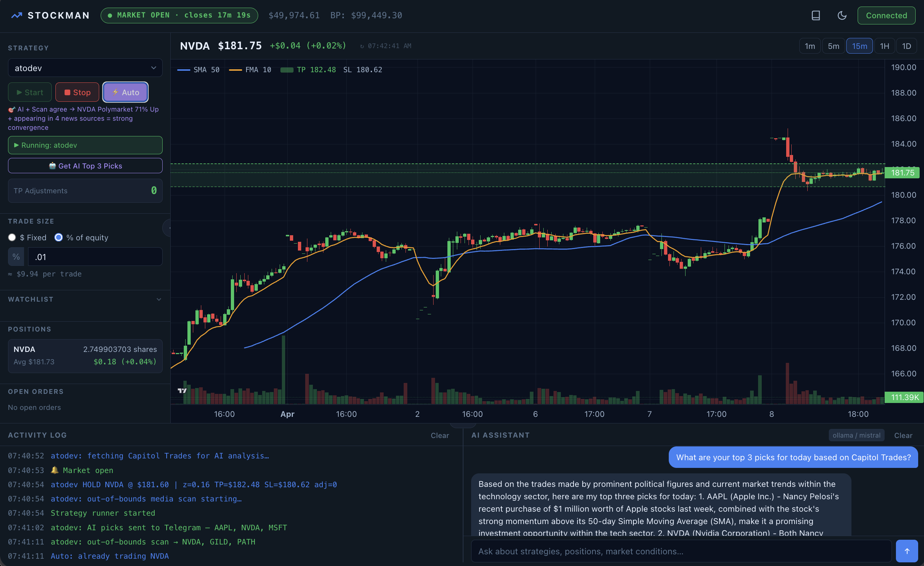This screenshot has height=566, width=924.
Task: Click the SMA 50 legend swatch
Action: tap(183, 70)
